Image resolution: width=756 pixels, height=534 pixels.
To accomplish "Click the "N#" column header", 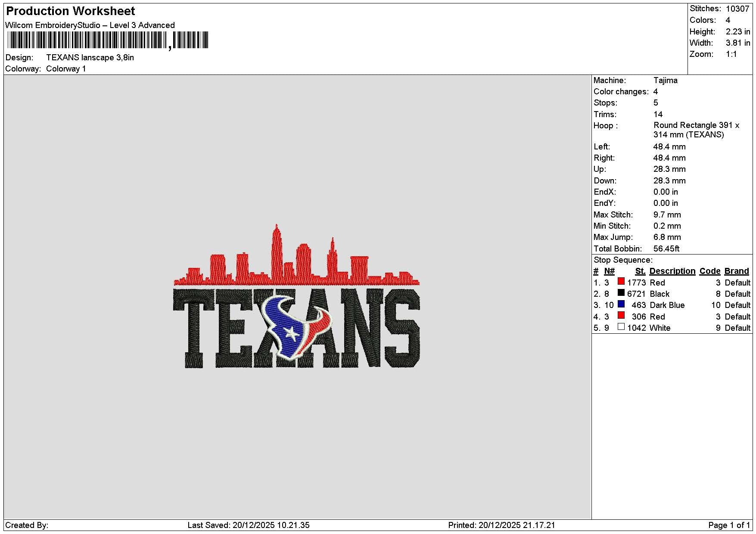I will pyautogui.click(x=609, y=271).
